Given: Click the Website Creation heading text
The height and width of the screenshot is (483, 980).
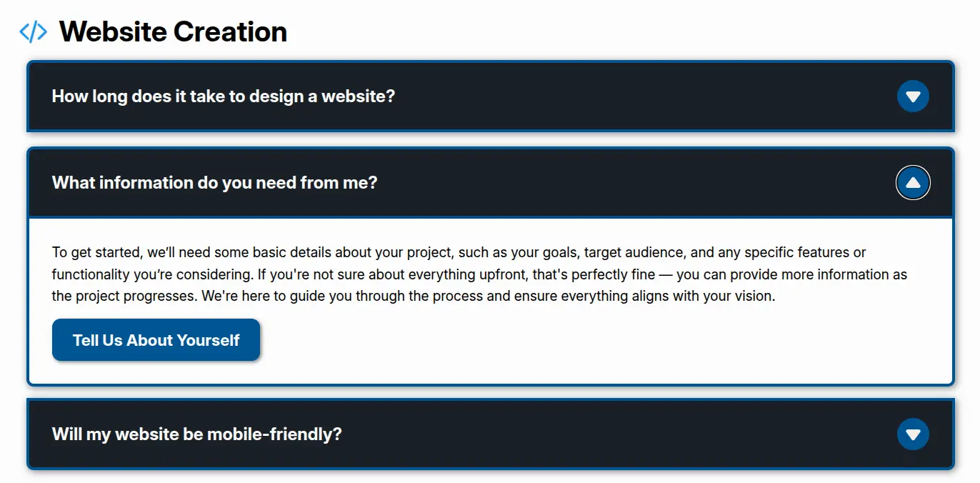Looking at the screenshot, I should [x=173, y=31].
